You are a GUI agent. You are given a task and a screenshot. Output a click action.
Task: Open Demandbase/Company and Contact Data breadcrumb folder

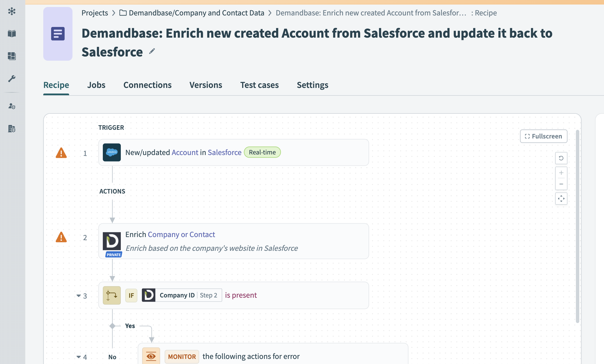click(x=196, y=13)
